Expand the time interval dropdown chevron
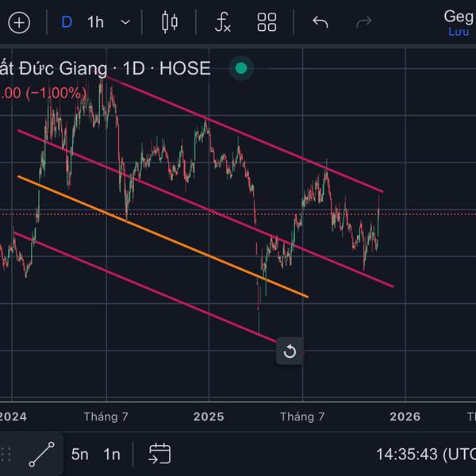The image size is (476, 476). [x=125, y=22]
